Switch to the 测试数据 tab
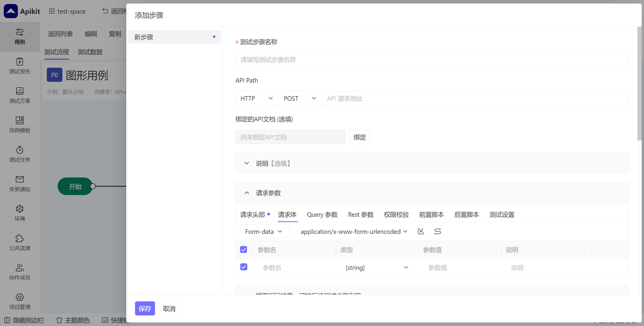Screen dimensions: 644x326 90,52
